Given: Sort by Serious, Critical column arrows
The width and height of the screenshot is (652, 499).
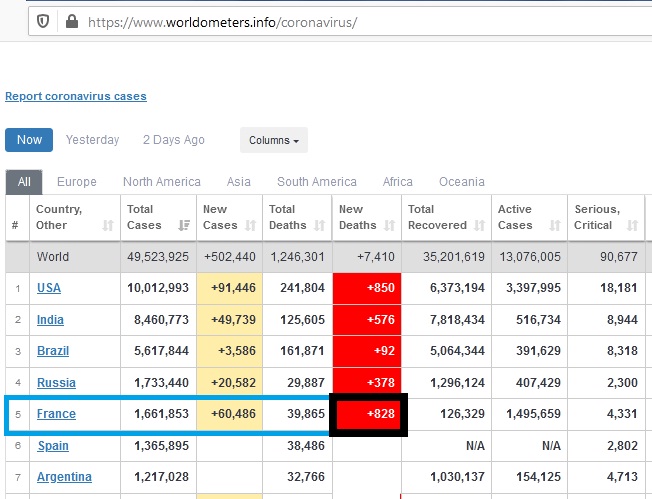Looking at the screenshot, I should tap(632, 225).
